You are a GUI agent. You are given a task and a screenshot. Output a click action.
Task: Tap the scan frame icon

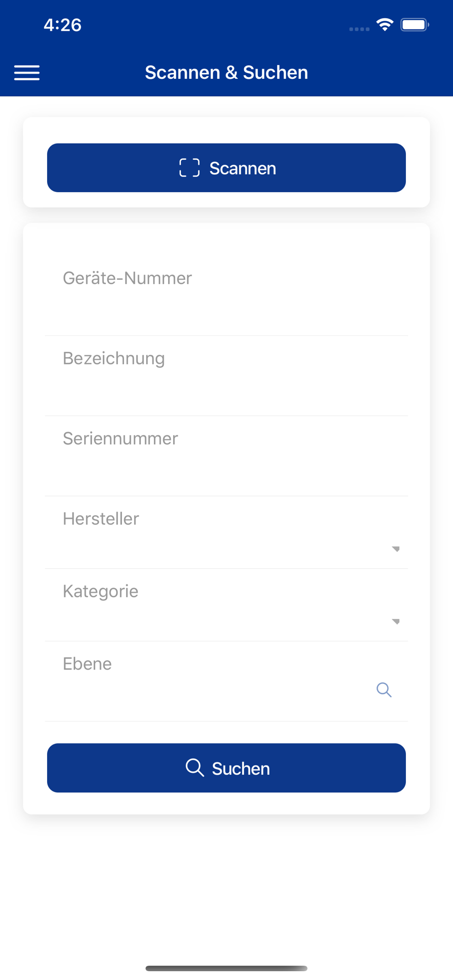[x=189, y=168]
